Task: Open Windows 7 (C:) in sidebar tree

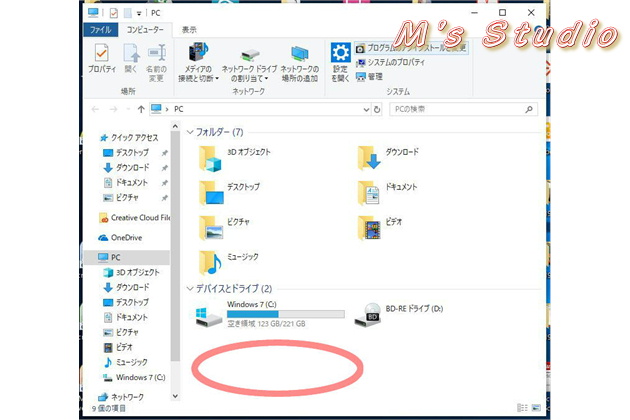Action: click(134, 377)
